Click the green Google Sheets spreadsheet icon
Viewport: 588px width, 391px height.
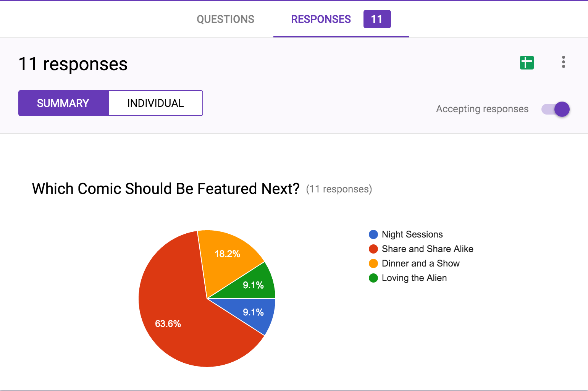(x=527, y=63)
